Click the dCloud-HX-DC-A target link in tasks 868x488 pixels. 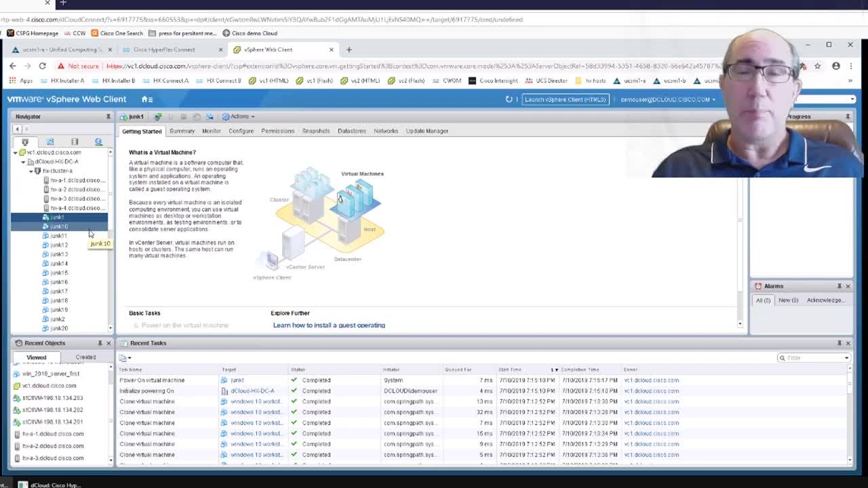pos(252,391)
